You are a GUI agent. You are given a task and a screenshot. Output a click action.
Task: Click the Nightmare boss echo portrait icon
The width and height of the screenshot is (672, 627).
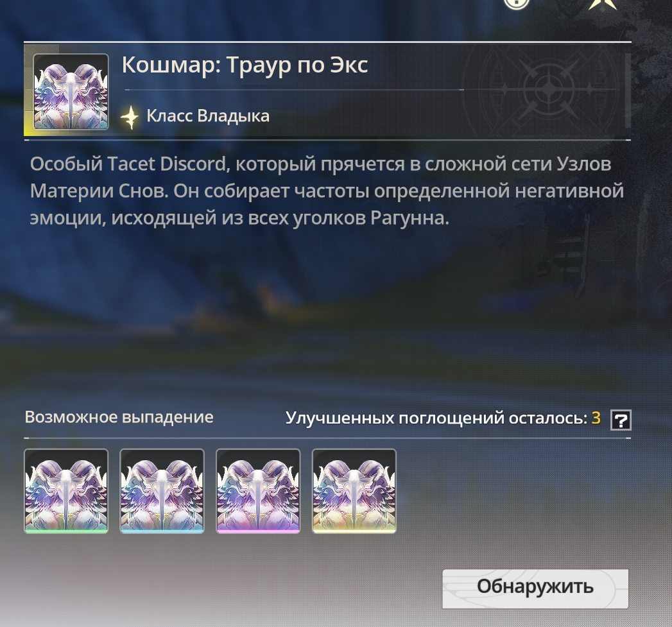click(x=71, y=91)
